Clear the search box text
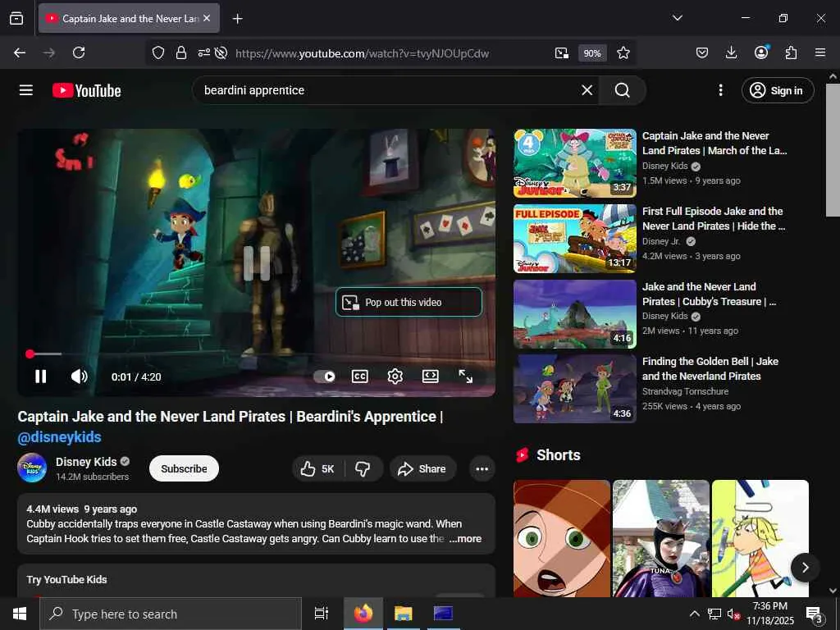840x630 pixels. 587,90
